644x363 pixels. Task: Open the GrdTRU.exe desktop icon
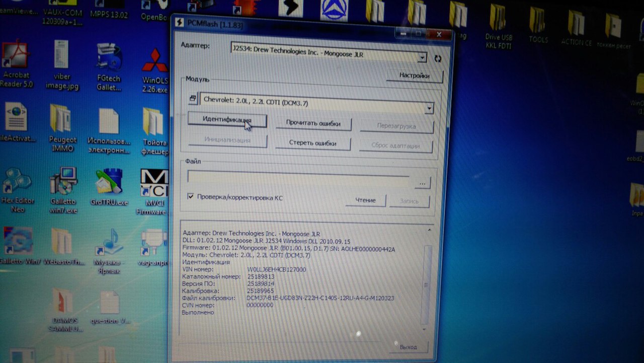109,187
